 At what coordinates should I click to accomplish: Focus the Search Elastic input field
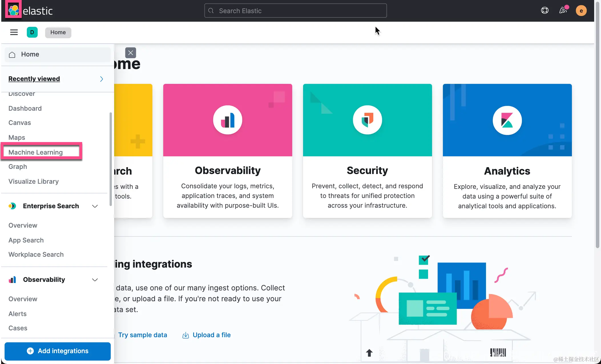point(295,11)
